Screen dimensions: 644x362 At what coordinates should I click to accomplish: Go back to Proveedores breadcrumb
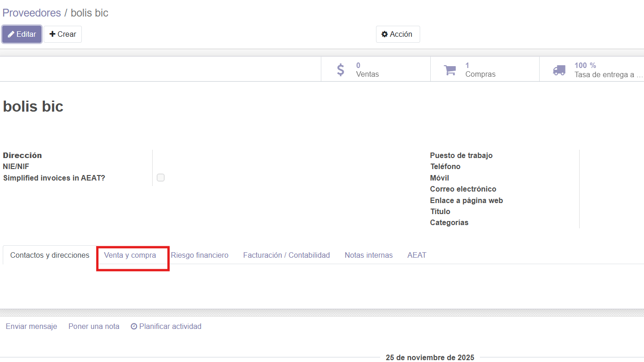pos(32,13)
